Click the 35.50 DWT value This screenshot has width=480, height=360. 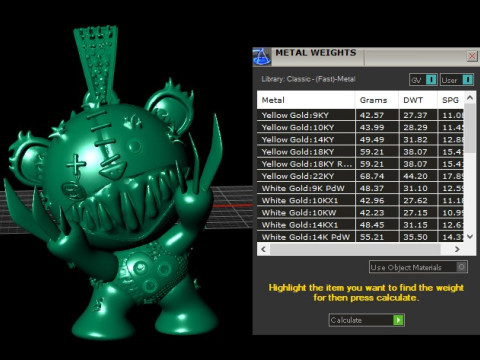click(415, 237)
